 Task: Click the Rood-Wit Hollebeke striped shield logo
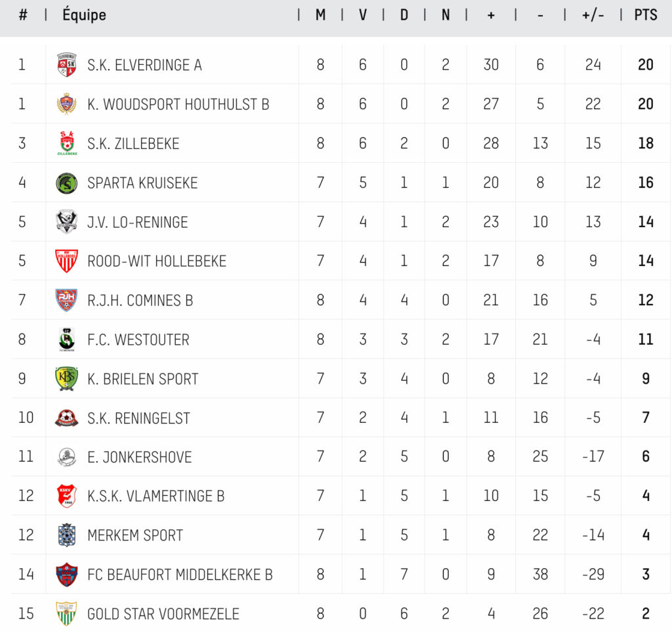coord(66,261)
